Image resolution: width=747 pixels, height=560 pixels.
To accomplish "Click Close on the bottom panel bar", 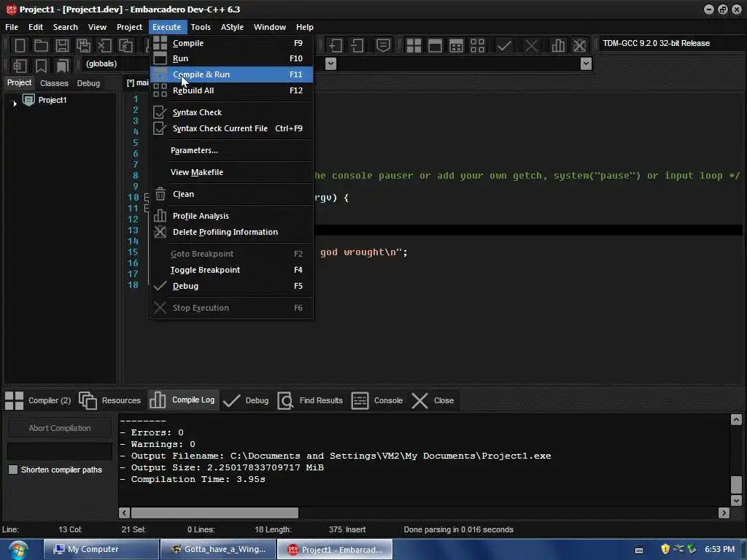I will coord(433,400).
